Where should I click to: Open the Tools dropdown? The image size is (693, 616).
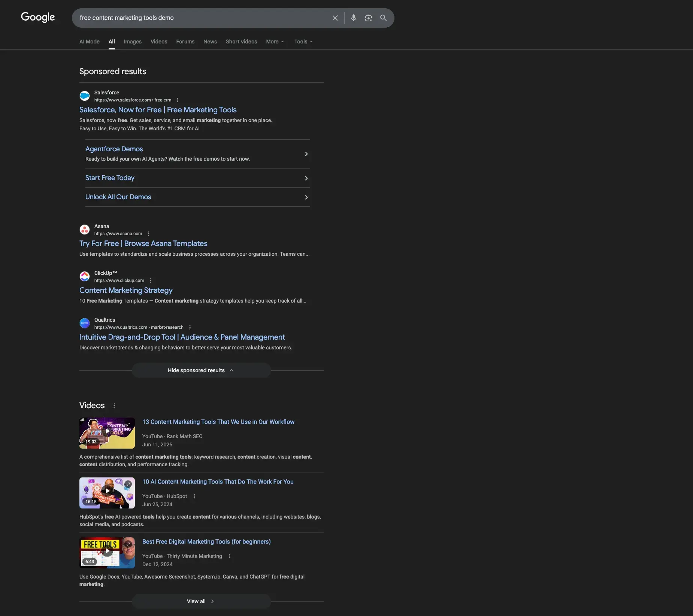[x=303, y=42]
